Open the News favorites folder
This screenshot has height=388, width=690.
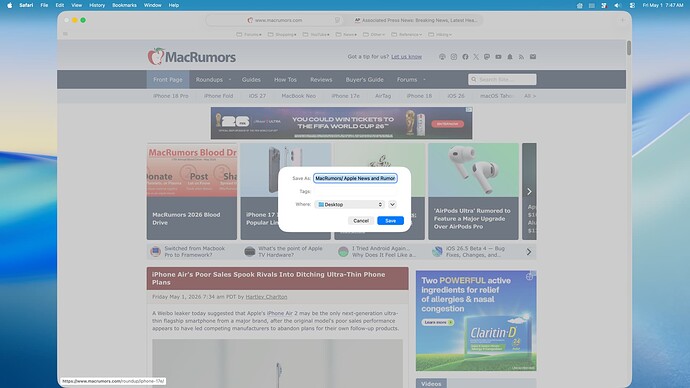[x=346, y=34]
